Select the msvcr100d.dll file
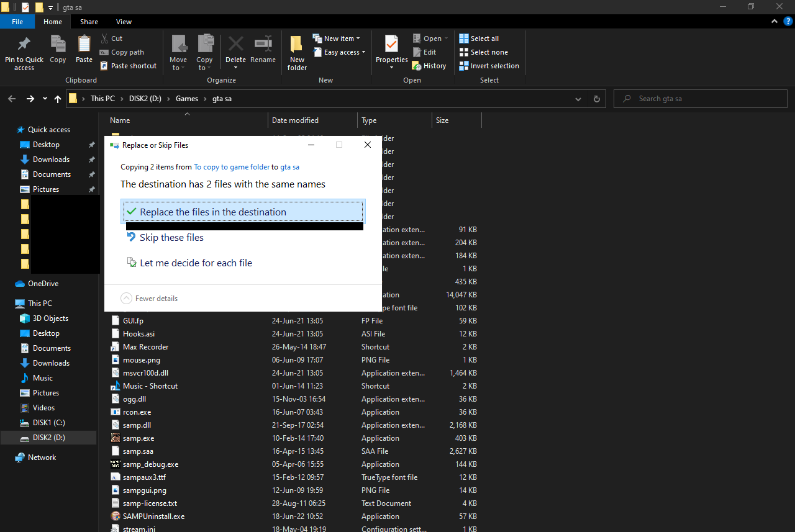Image resolution: width=795 pixels, height=532 pixels. pyautogui.click(x=145, y=373)
